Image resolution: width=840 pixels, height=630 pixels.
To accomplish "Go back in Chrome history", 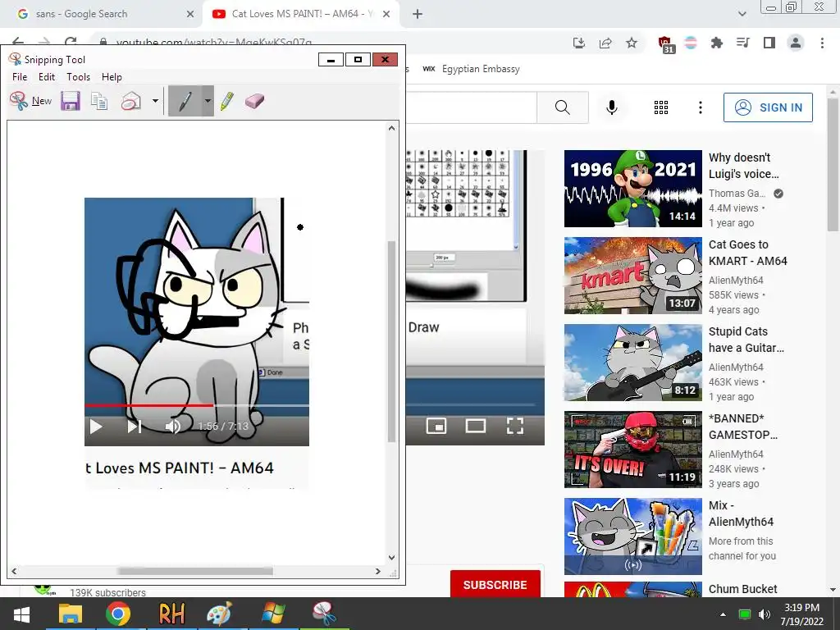I will coord(18,42).
